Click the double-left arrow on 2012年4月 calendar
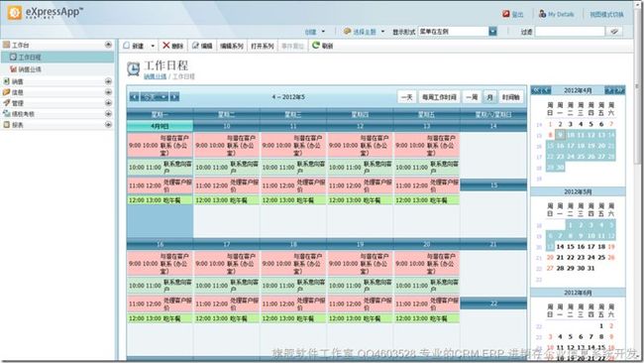The image size is (644, 363). point(535,90)
